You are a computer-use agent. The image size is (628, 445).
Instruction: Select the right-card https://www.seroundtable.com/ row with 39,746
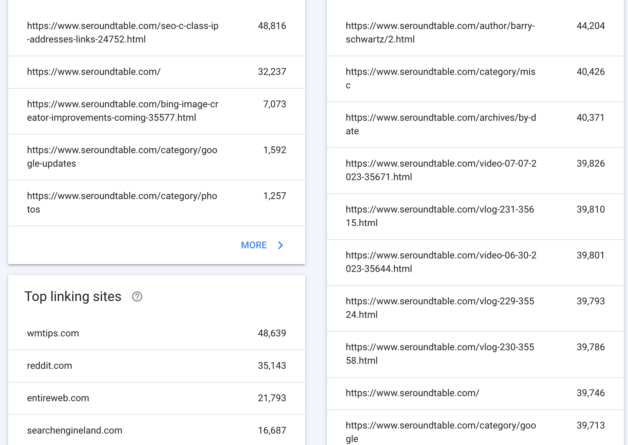pos(475,393)
